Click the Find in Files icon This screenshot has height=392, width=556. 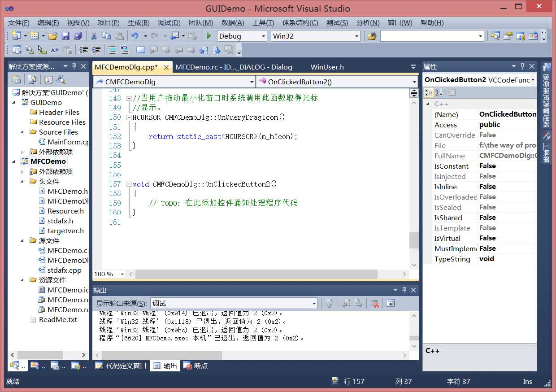point(372,36)
